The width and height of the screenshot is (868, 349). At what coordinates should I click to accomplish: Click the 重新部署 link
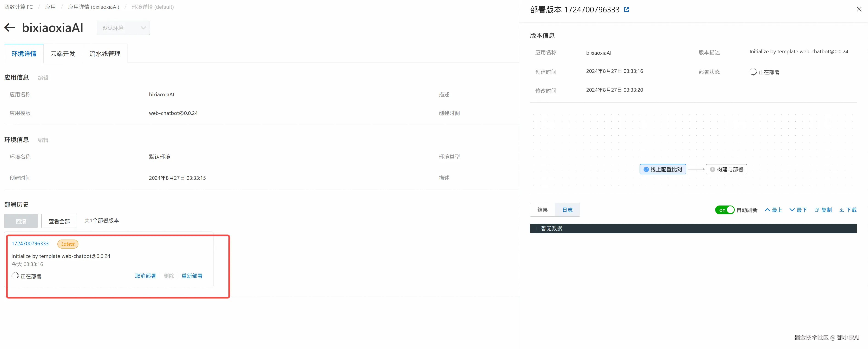(x=192, y=276)
